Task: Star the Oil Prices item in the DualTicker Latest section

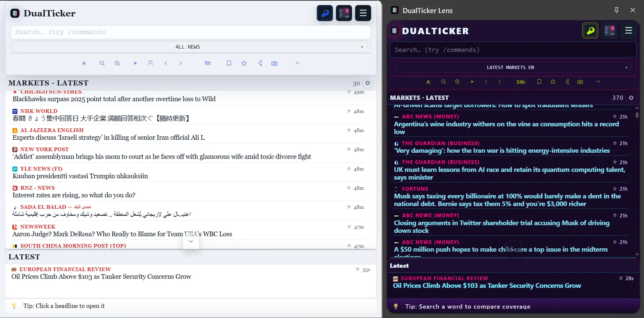Action: tap(358, 269)
